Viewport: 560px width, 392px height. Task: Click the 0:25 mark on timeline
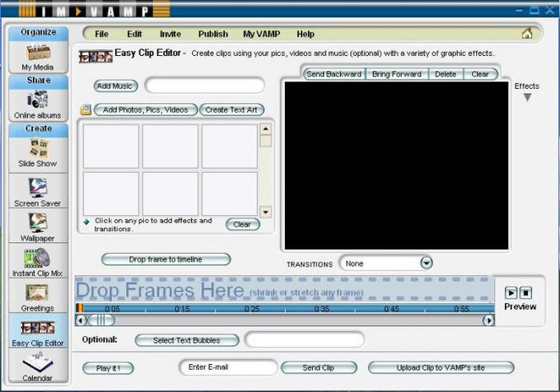click(x=252, y=309)
